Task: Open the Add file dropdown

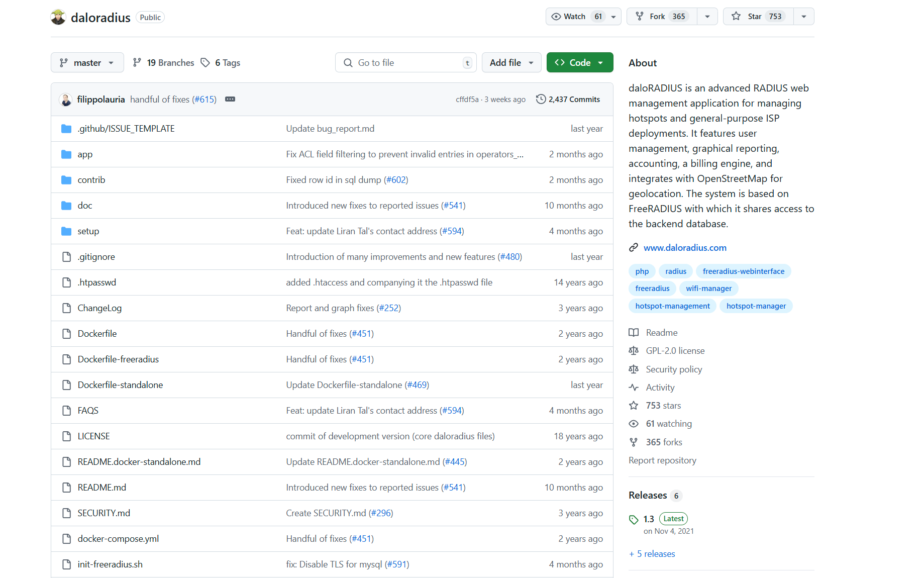Action: 511,62
